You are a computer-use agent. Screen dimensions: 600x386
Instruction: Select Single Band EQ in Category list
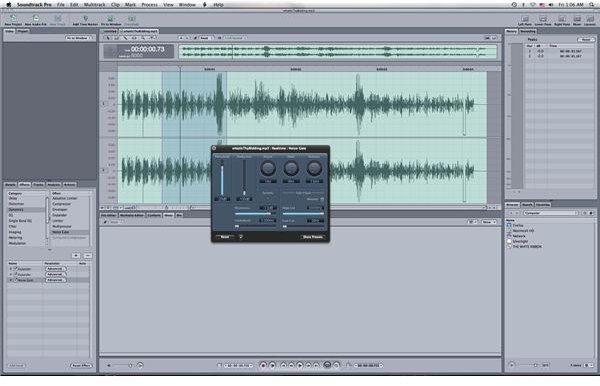(x=20, y=221)
